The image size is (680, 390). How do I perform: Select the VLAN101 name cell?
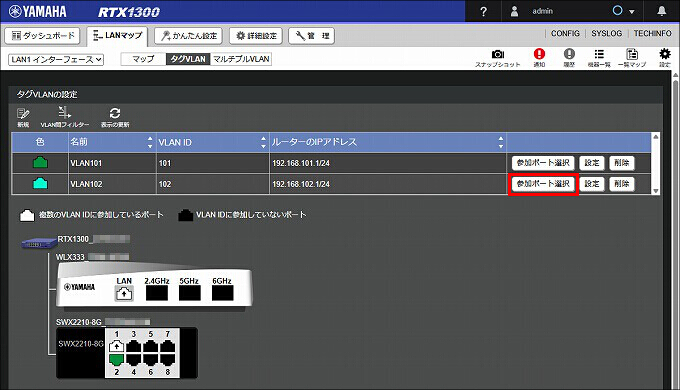click(112, 163)
